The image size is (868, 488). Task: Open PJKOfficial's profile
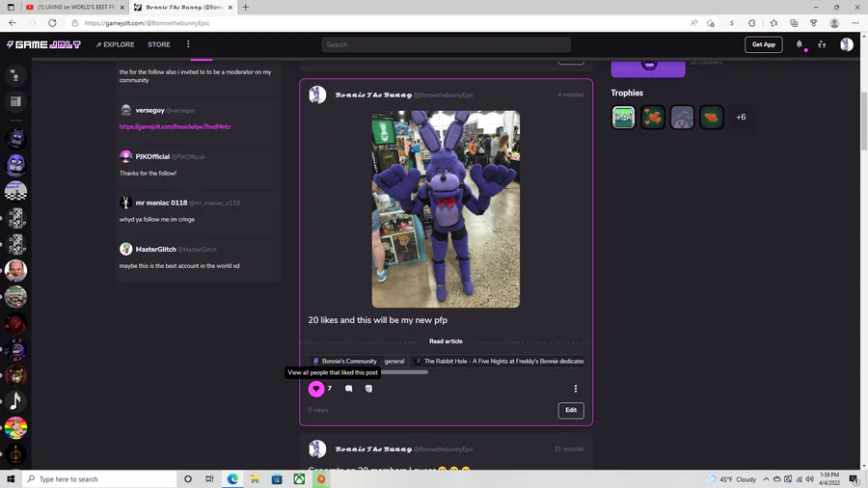click(x=152, y=156)
